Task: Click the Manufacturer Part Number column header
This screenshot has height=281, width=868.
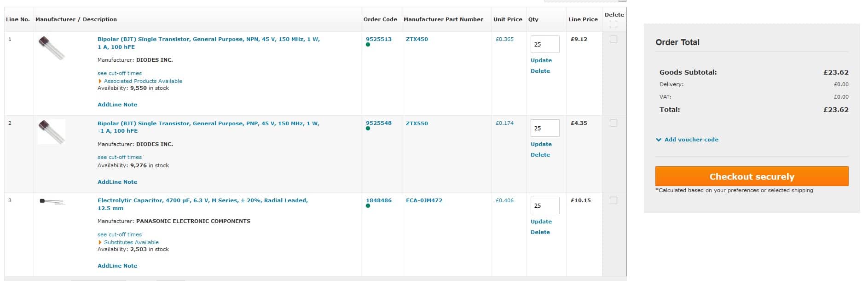Action: click(x=443, y=19)
